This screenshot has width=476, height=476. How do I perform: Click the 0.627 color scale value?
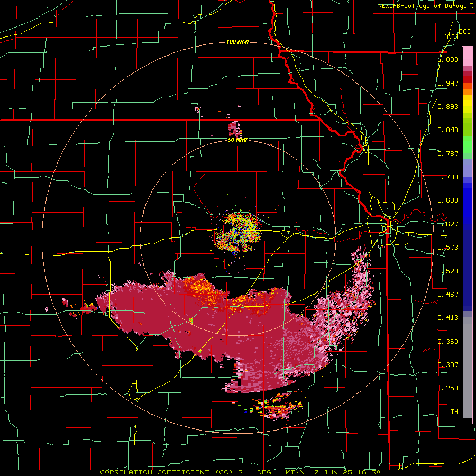(448, 224)
